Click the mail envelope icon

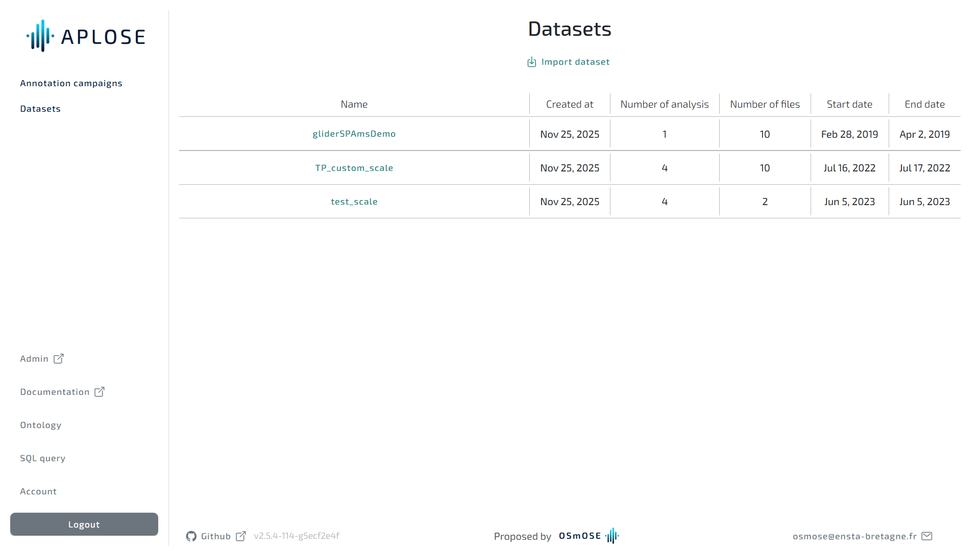(x=927, y=536)
